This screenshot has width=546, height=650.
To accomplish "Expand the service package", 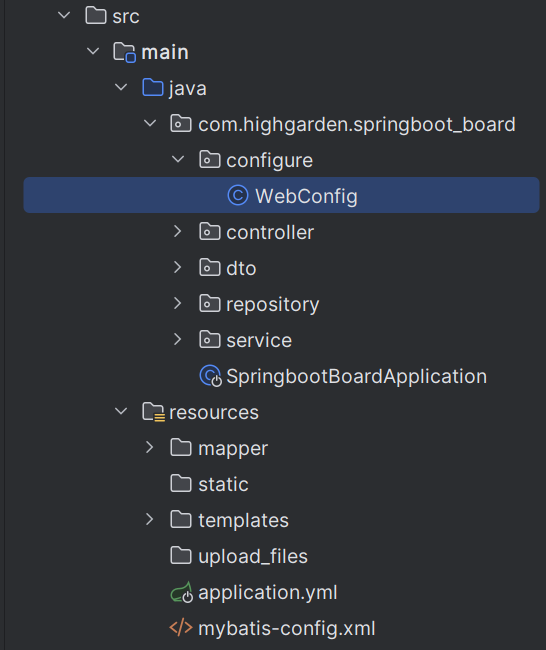I will (177, 340).
